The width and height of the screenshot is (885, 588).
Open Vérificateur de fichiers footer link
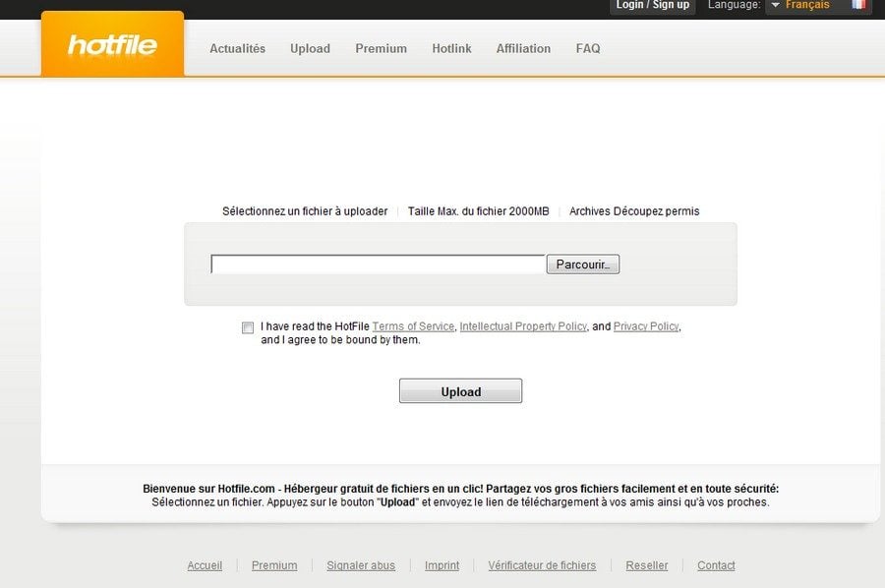point(542,565)
